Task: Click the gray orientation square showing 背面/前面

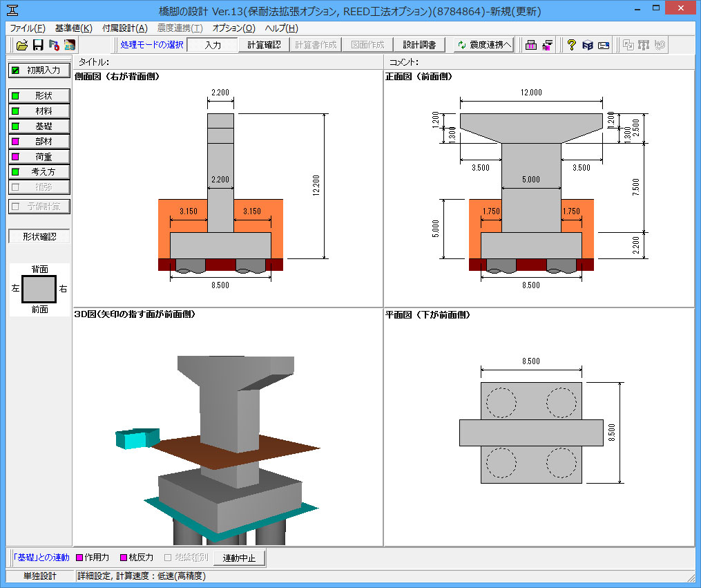Action: pos(39,289)
